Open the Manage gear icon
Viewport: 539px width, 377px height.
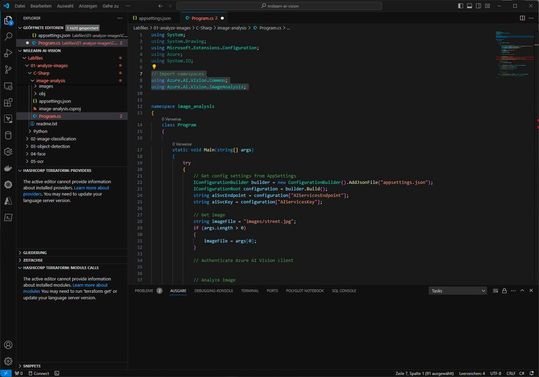point(8,361)
